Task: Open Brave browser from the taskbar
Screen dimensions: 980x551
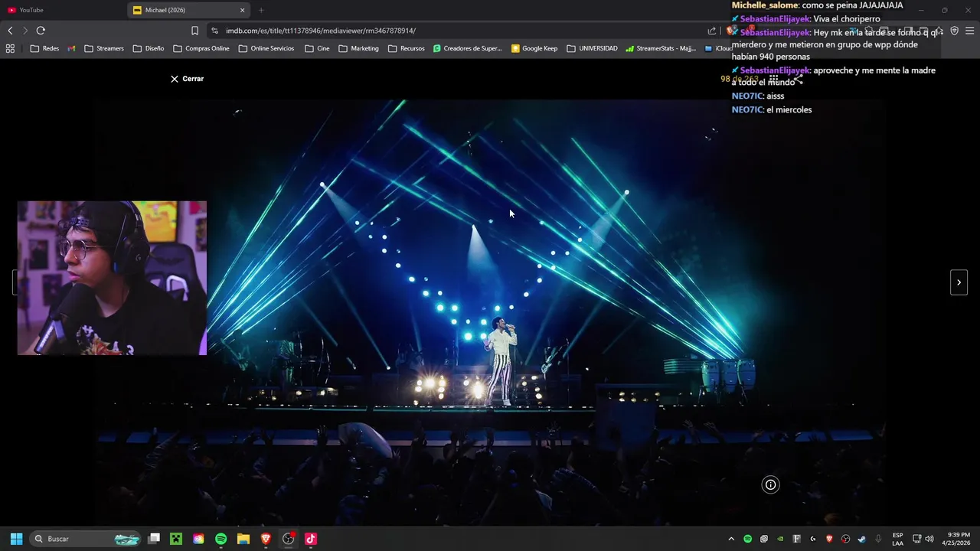Action: coord(266,539)
